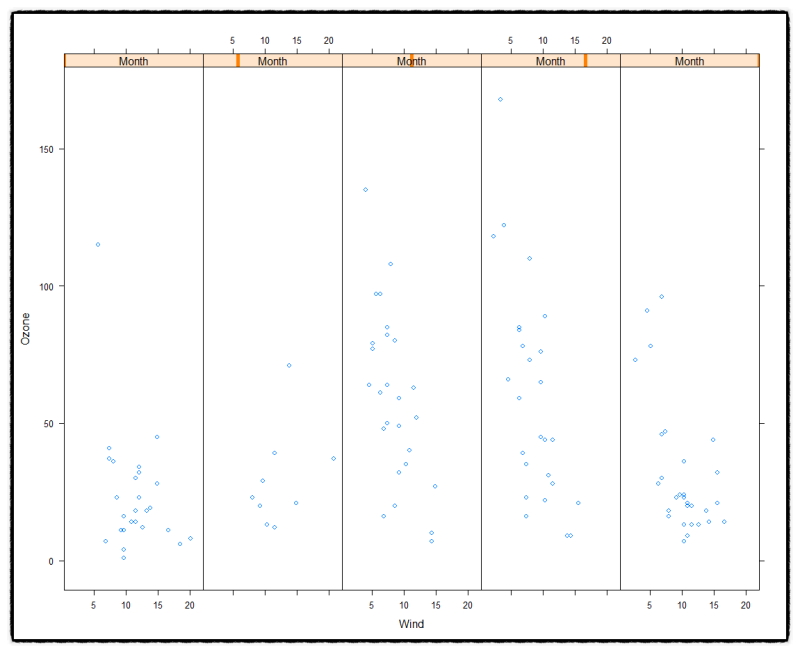Click the orange shingle marker on second strip
Viewport: 800px width, 653px height.
coord(238,61)
